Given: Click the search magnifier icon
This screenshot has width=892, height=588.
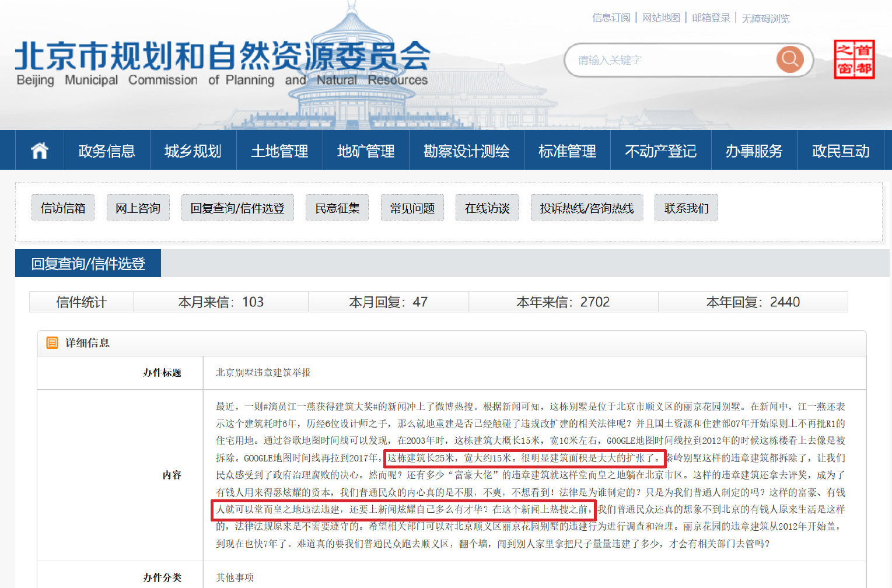Looking at the screenshot, I should [x=790, y=59].
